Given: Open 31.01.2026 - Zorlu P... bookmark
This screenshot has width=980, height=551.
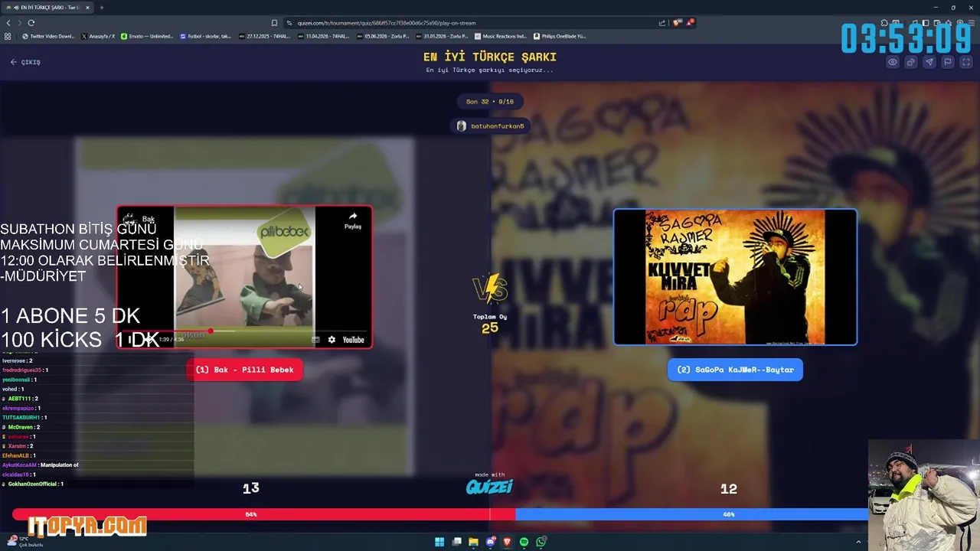Looking at the screenshot, I should tap(442, 36).
